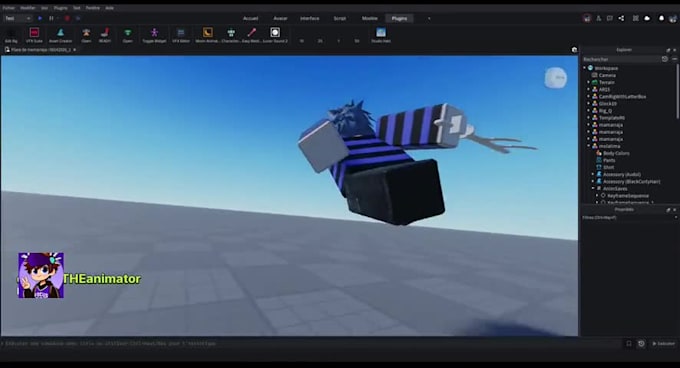
Task: Pop out the Explorer panel
Action: (668, 50)
